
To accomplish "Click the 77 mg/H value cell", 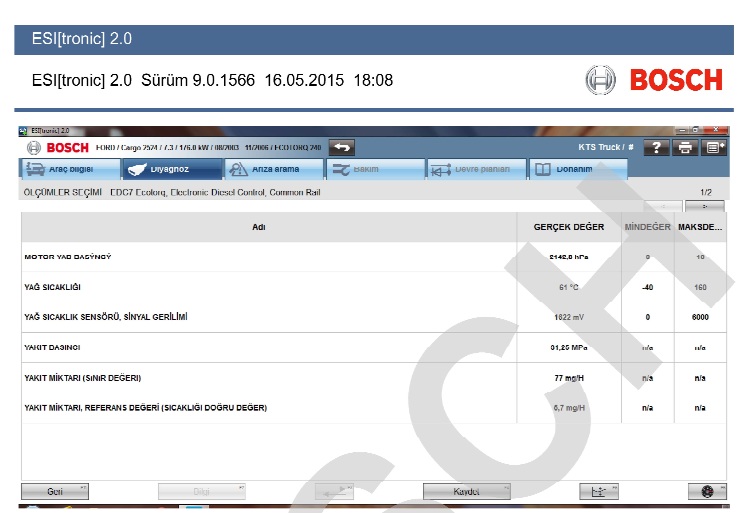I will tap(569, 378).
